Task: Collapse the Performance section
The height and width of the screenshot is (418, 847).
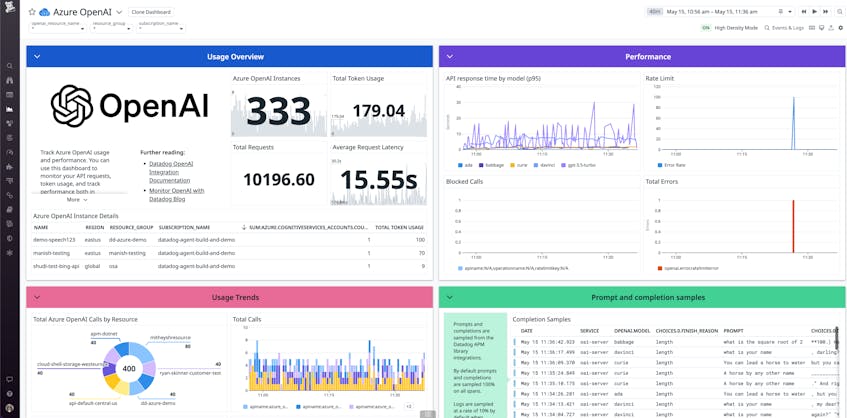Action: tap(449, 56)
